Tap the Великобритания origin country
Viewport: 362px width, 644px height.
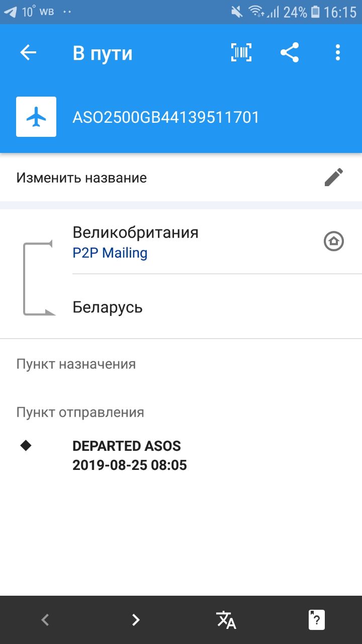[x=136, y=232]
